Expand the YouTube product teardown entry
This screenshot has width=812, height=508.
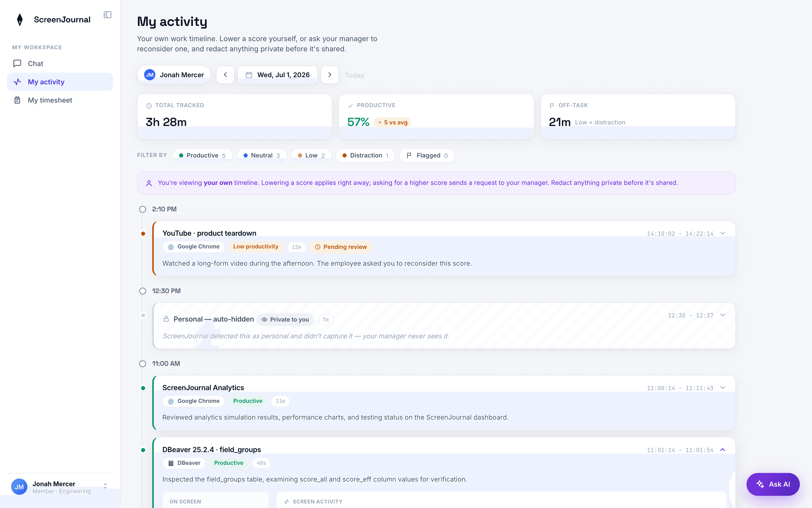pyautogui.click(x=723, y=233)
